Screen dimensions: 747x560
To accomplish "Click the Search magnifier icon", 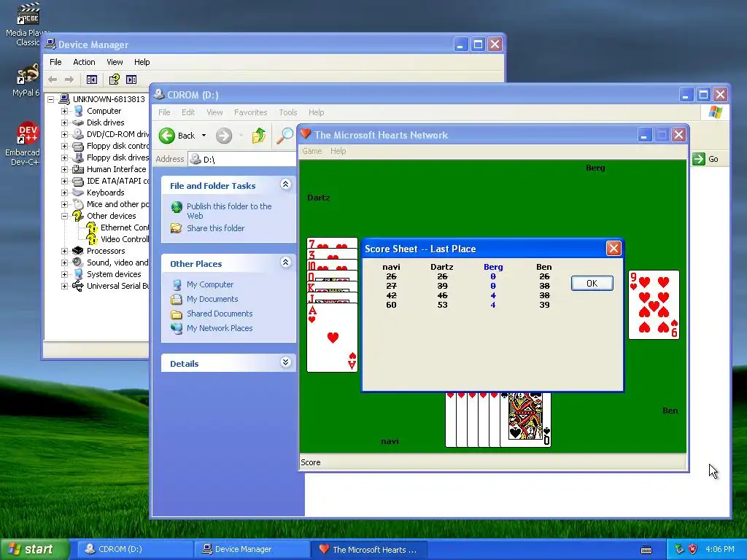I will [x=285, y=136].
